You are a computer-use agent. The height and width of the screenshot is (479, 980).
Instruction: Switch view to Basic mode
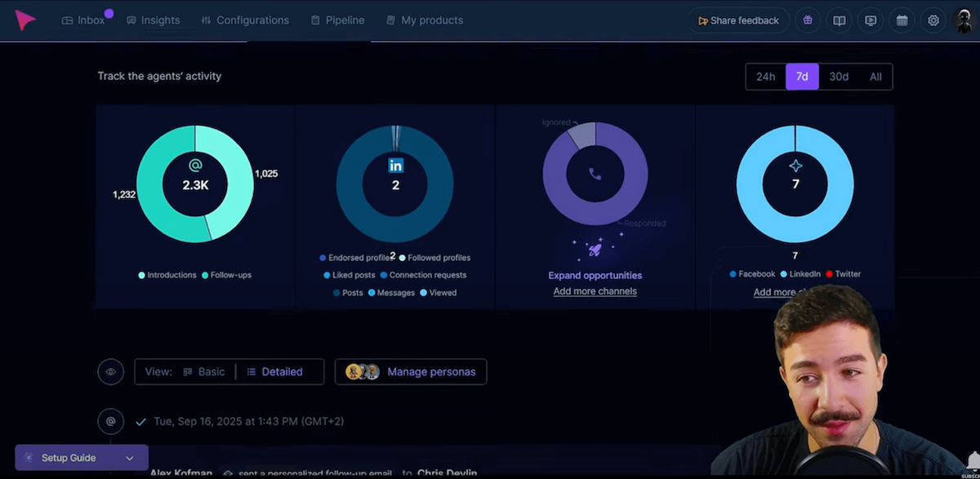203,372
